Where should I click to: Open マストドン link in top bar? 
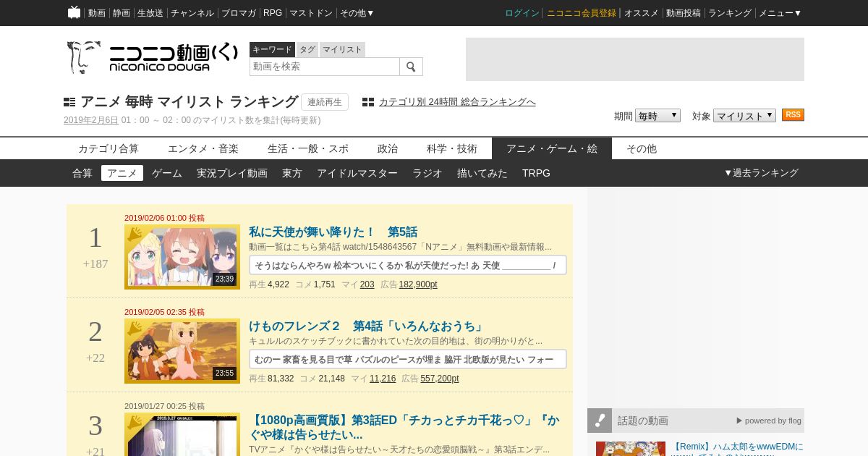[x=311, y=13]
